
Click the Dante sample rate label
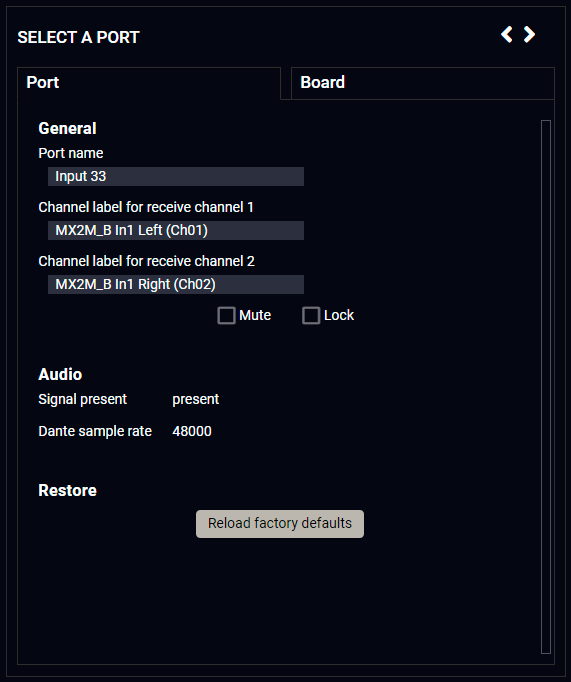point(95,431)
